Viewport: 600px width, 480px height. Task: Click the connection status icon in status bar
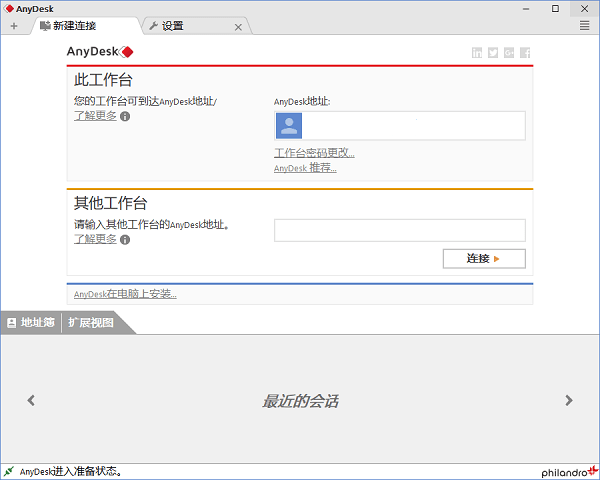[9, 471]
